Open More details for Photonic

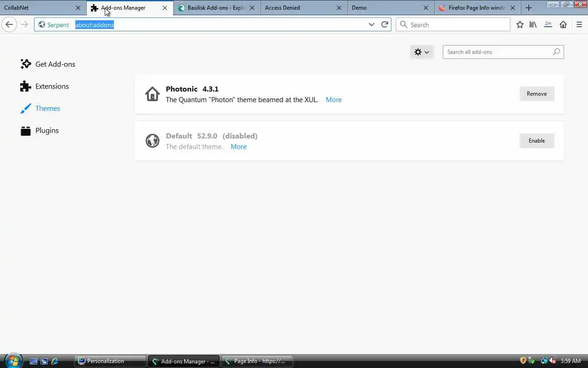[334, 100]
